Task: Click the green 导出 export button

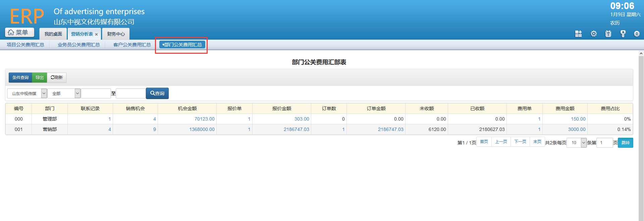Action: coord(40,78)
